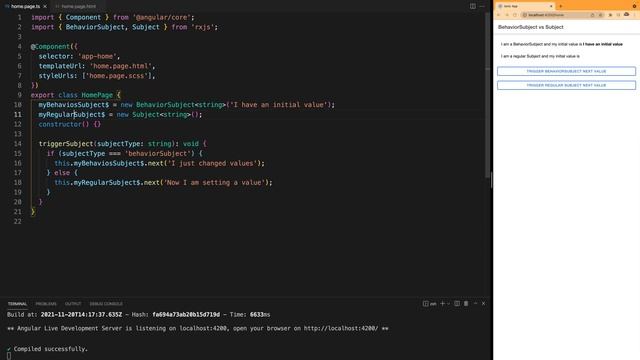Expand the new terminal launch profile dropdown
640x360 pixels.
point(449,304)
